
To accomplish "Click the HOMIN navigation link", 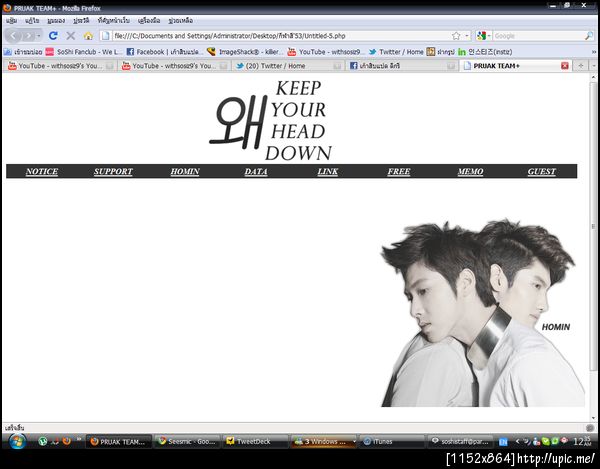I will pos(185,171).
